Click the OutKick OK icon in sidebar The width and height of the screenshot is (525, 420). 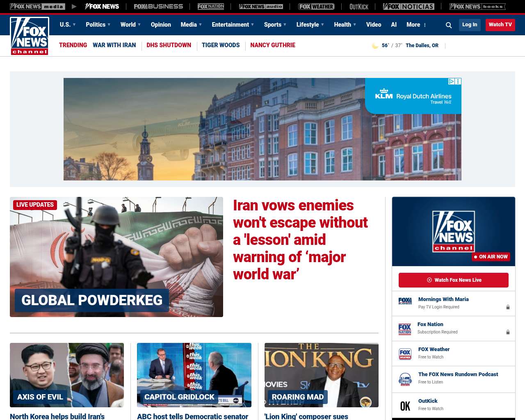405,406
